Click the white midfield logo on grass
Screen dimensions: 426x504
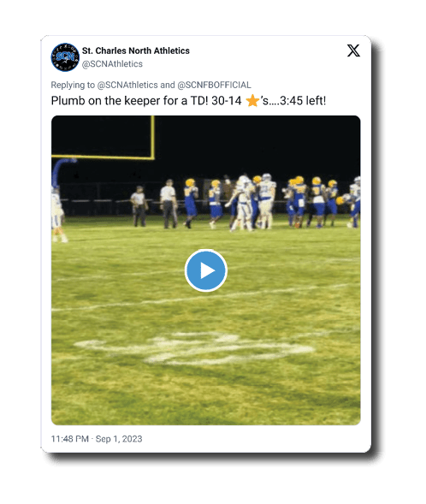pyautogui.click(x=194, y=349)
